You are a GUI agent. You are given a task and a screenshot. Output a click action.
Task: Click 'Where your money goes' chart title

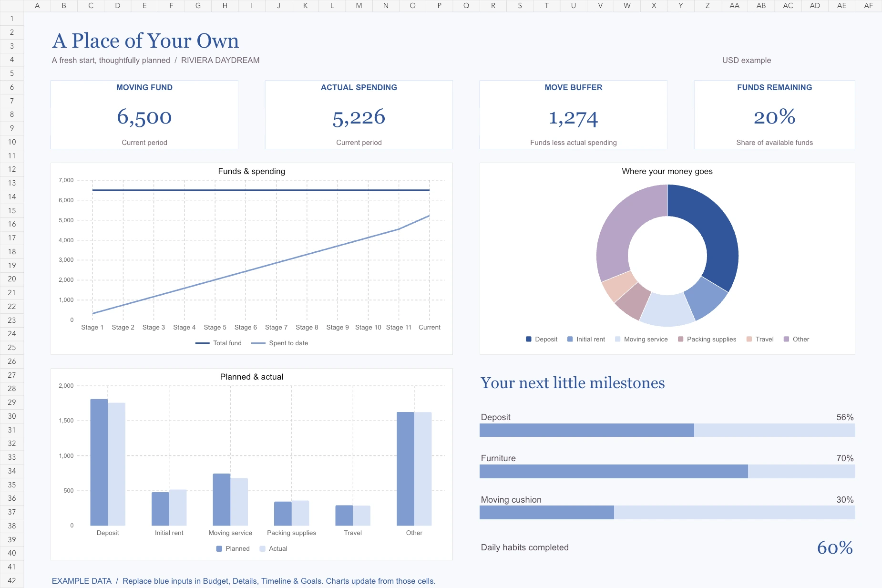click(x=667, y=171)
